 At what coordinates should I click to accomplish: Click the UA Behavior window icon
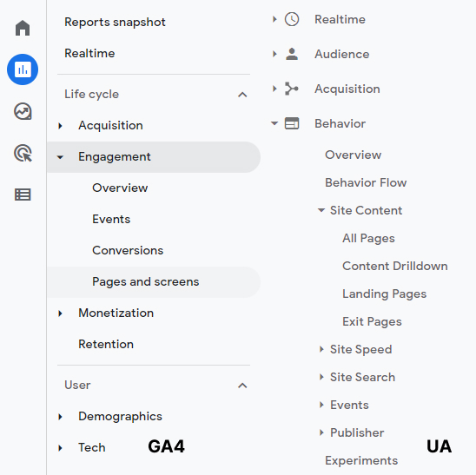(292, 123)
